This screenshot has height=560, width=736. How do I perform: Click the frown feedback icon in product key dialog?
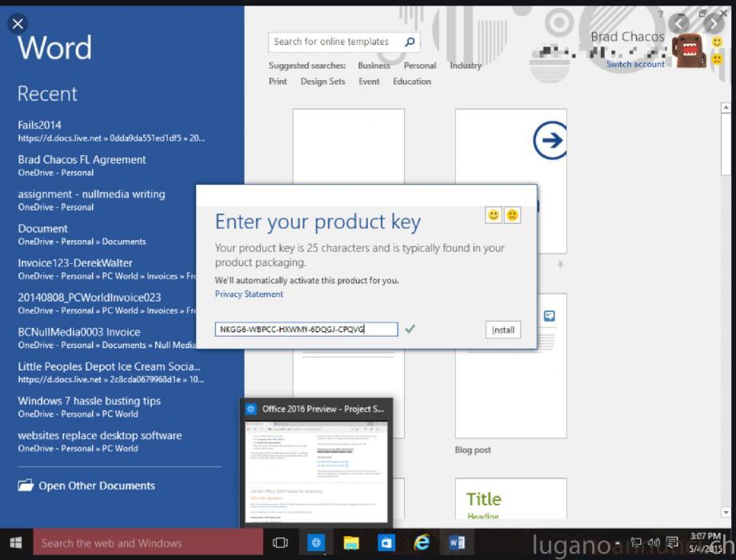(512, 215)
